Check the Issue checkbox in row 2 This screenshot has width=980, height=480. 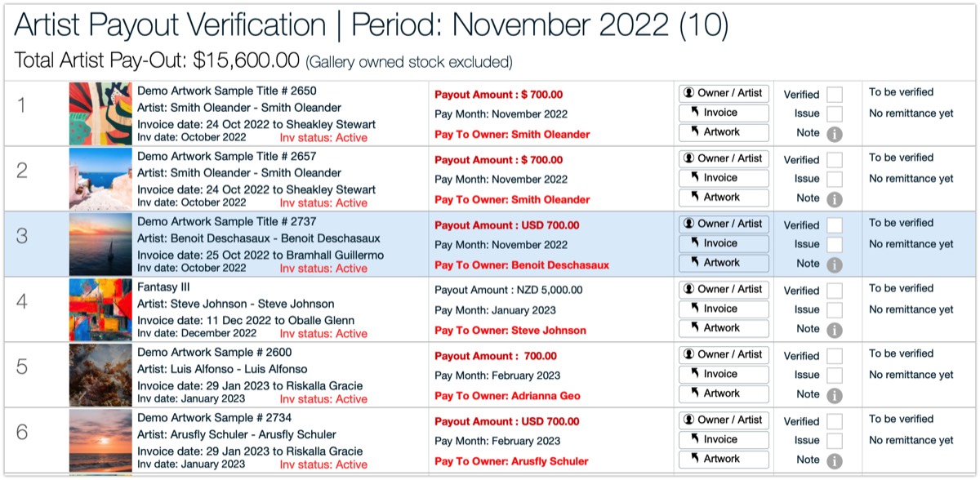(x=834, y=179)
